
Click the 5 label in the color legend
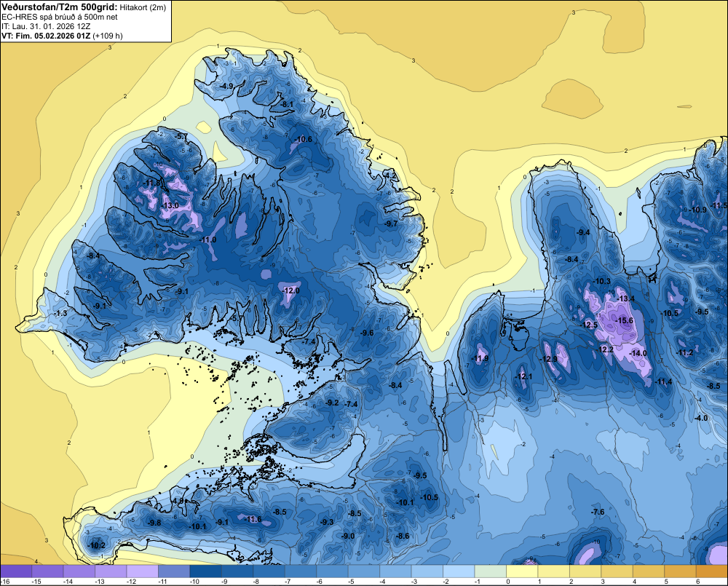pyautogui.click(x=666, y=582)
